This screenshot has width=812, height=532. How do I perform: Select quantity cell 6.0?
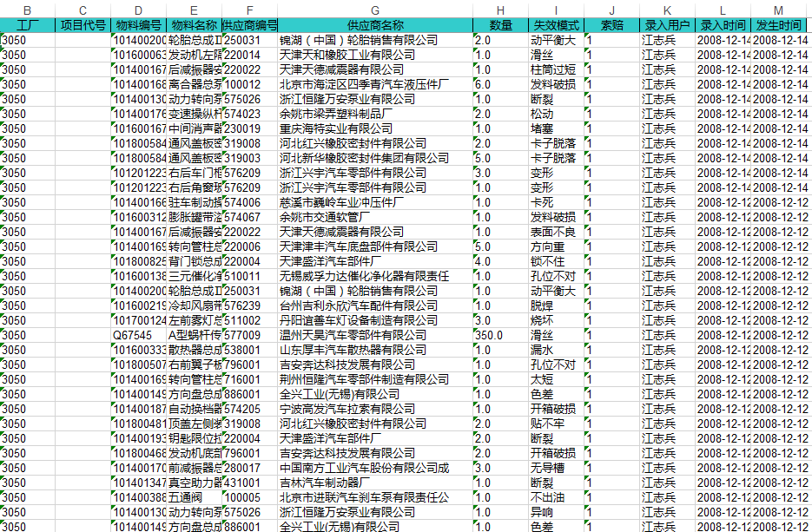coord(500,84)
